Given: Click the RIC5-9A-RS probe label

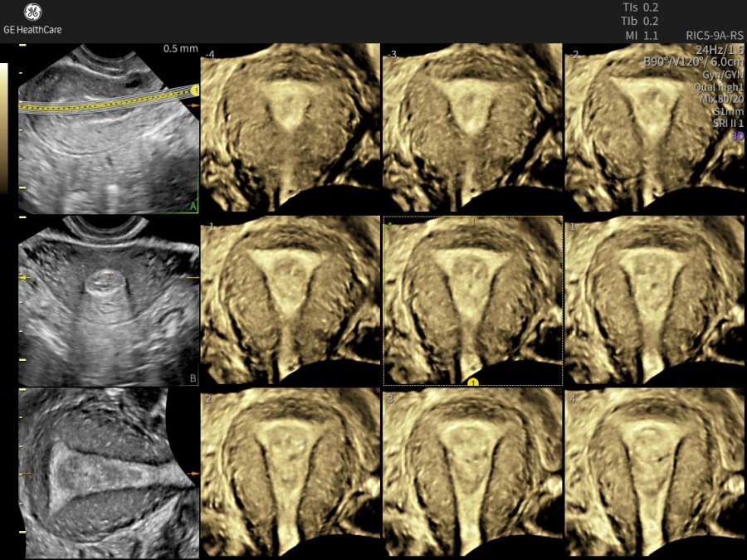Looking at the screenshot, I should (x=713, y=36).
